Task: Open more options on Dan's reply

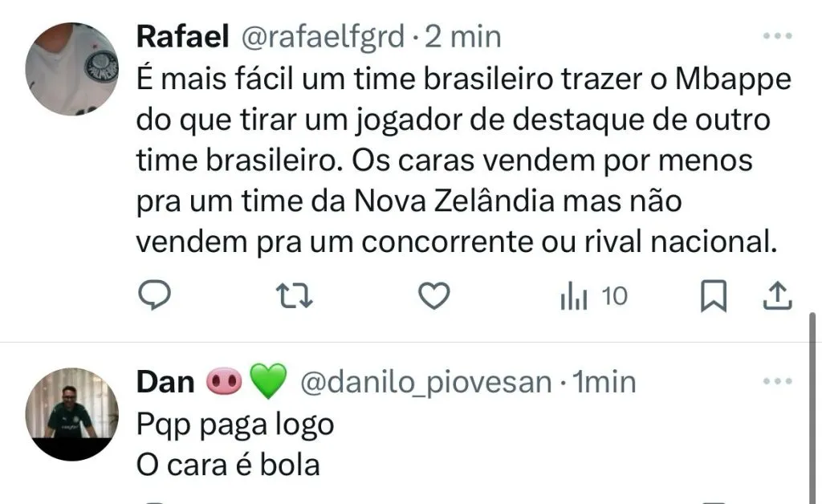Action: point(776,382)
